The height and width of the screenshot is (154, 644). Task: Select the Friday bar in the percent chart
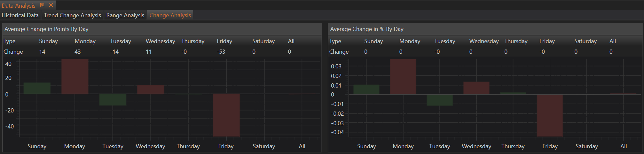tap(550, 115)
